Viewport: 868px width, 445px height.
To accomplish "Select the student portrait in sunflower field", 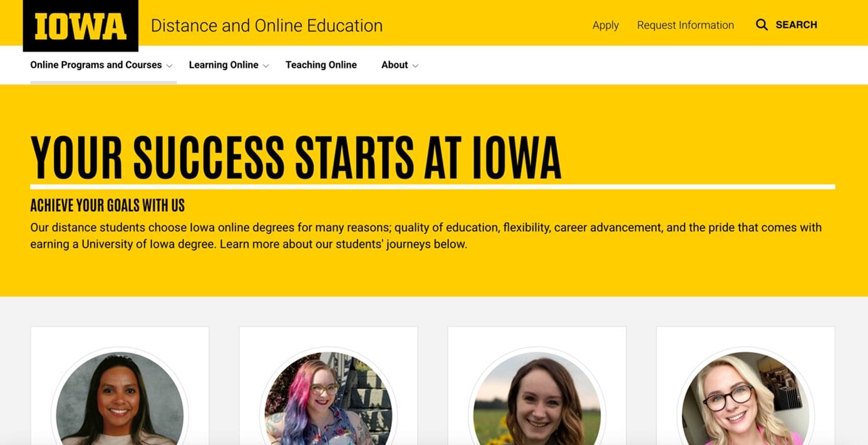I will [537, 398].
